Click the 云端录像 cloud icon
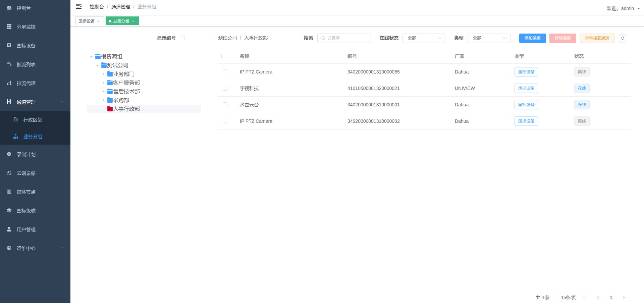Image resolution: width=644 pixels, height=303 pixels. point(9,173)
